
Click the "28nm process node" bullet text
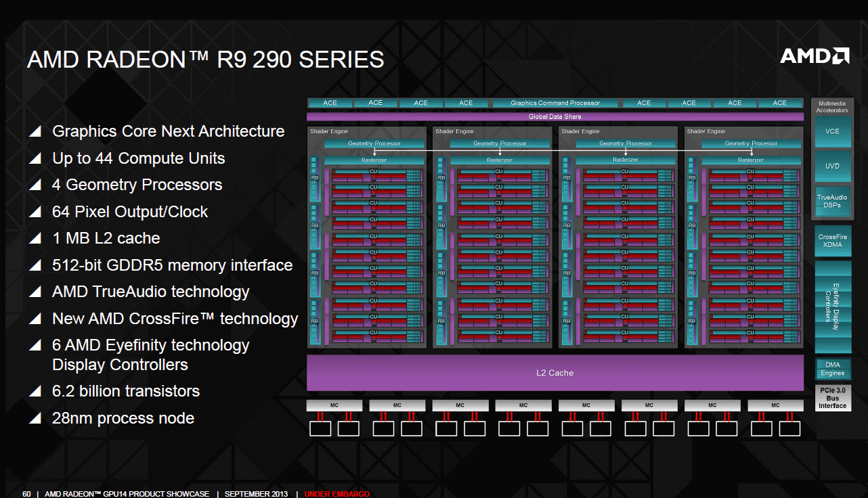(123, 418)
